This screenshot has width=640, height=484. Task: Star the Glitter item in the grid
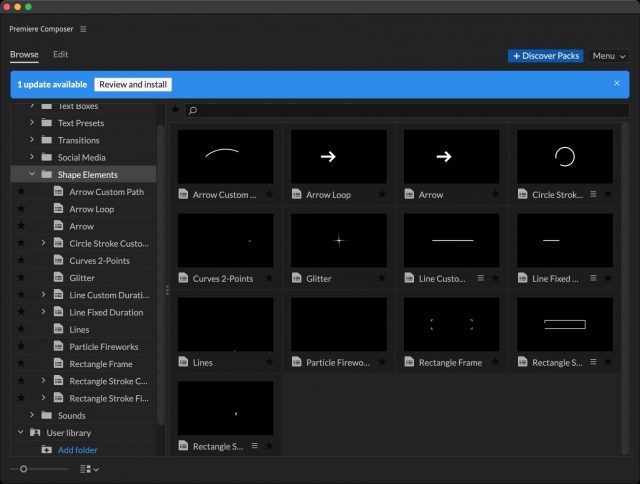click(381, 279)
